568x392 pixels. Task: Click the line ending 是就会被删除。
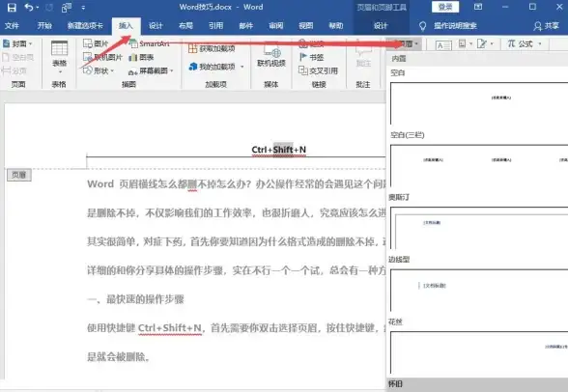point(119,357)
